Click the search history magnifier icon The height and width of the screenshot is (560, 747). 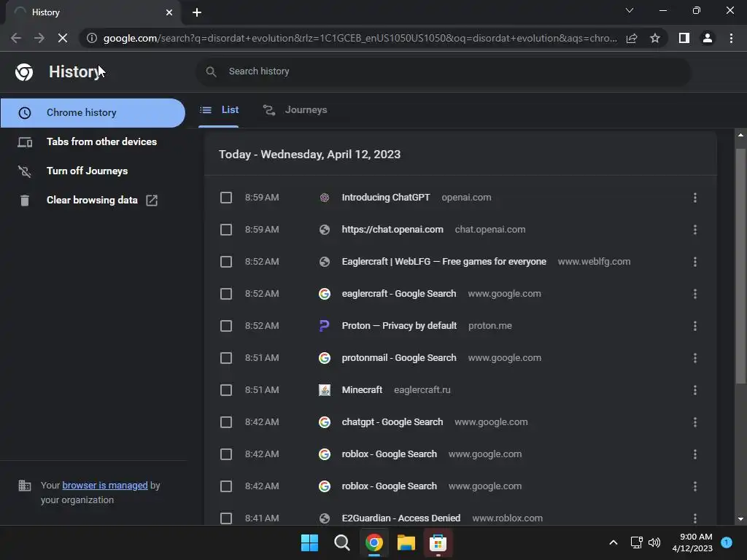(x=211, y=71)
